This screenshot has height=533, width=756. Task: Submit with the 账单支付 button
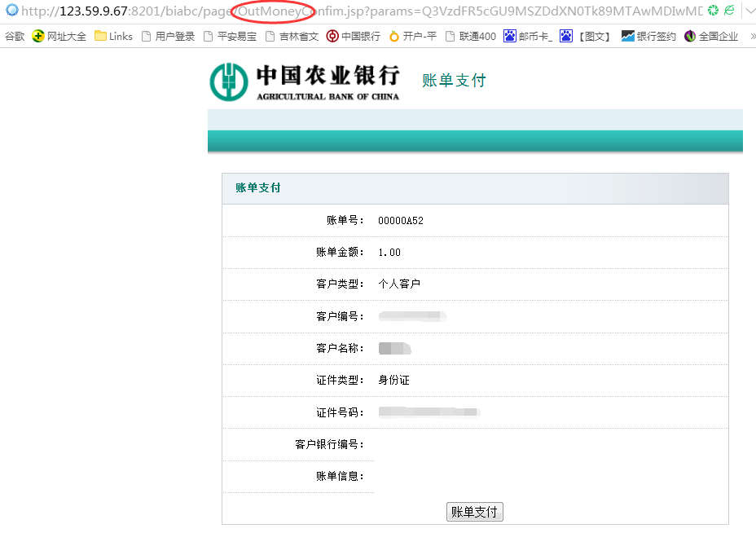475,512
